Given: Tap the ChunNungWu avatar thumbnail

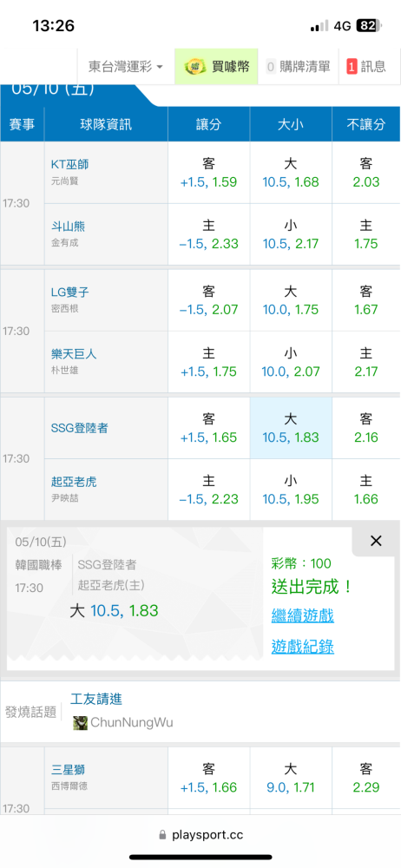Looking at the screenshot, I should coord(81,722).
